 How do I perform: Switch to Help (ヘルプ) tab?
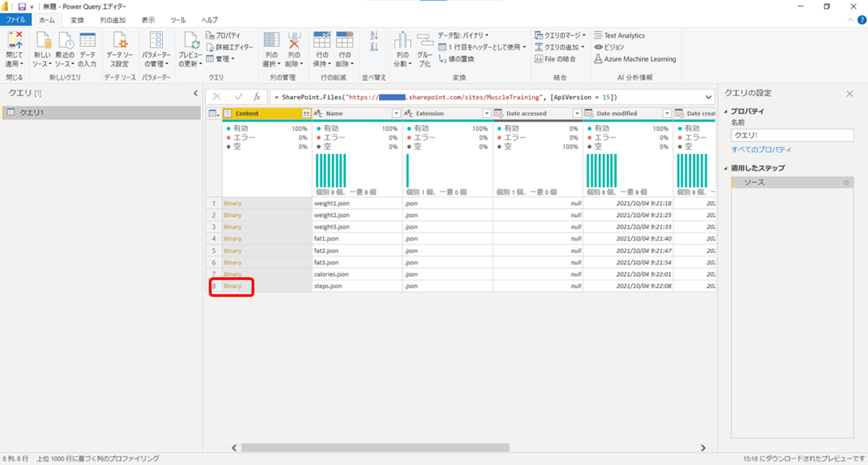210,20
